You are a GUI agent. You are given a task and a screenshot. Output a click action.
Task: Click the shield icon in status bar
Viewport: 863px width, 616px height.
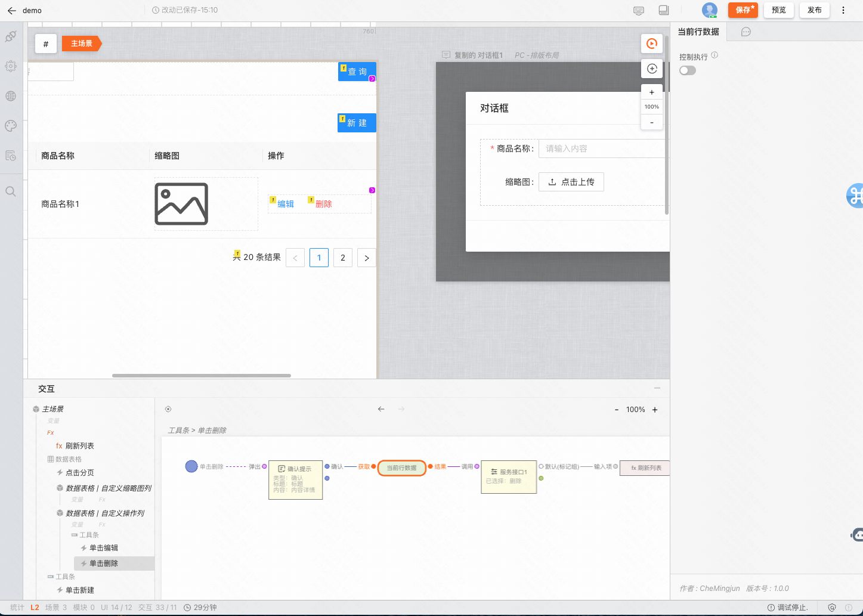[x=832, y=608]
